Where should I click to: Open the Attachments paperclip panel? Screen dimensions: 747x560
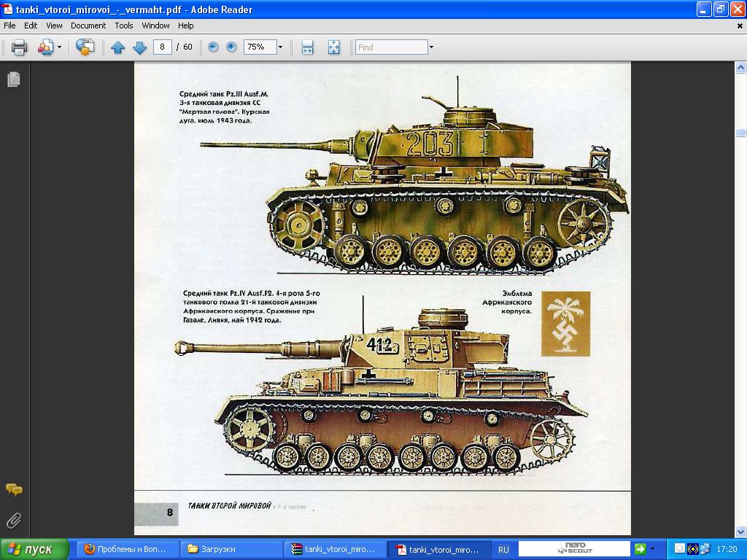pyautogui.click(x=14, y=520)
